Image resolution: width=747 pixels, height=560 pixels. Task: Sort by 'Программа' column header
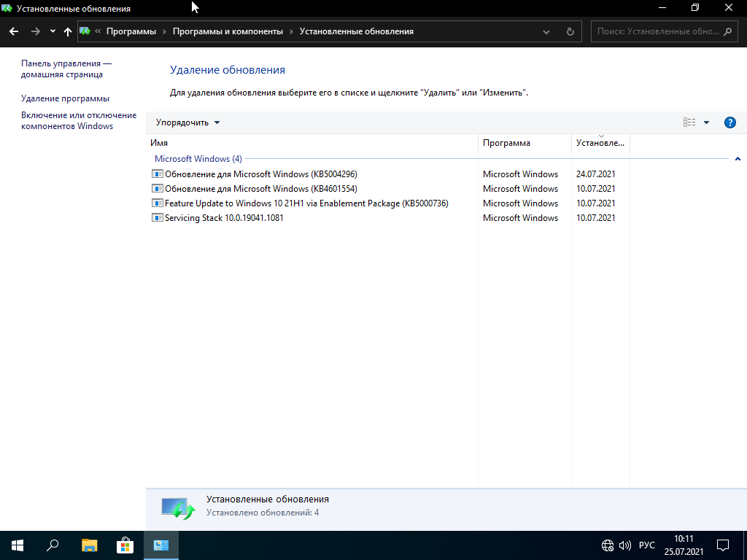(x=525, y=143)
